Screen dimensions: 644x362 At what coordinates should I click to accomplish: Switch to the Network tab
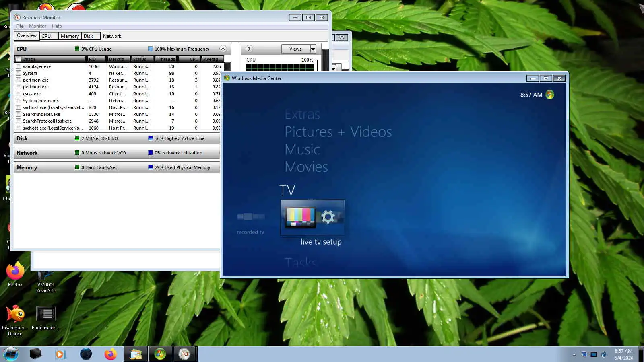(112, 36)
